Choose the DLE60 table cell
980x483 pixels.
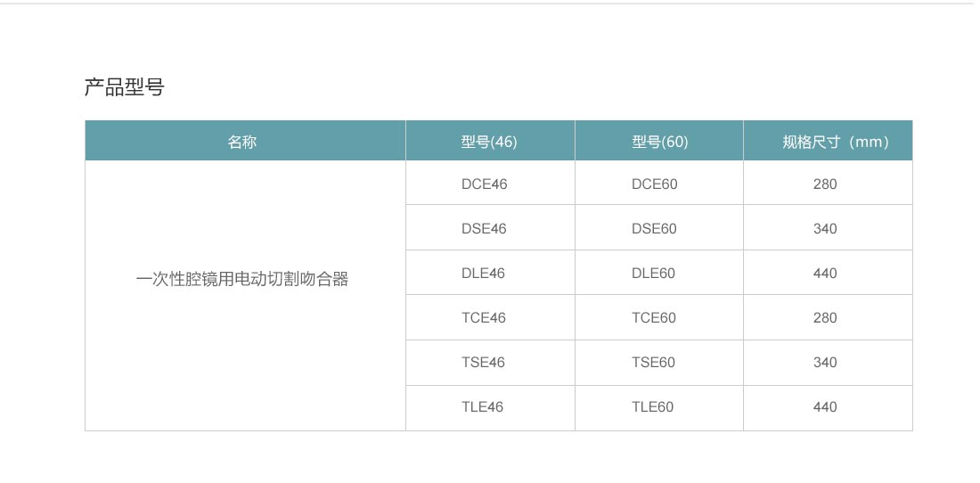coord(659,273)
